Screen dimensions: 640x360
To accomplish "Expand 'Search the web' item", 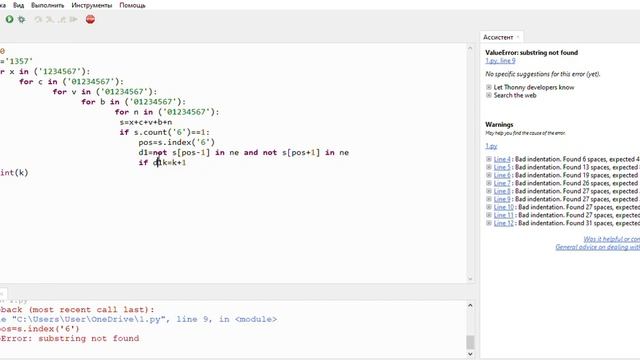I will 489,95.
